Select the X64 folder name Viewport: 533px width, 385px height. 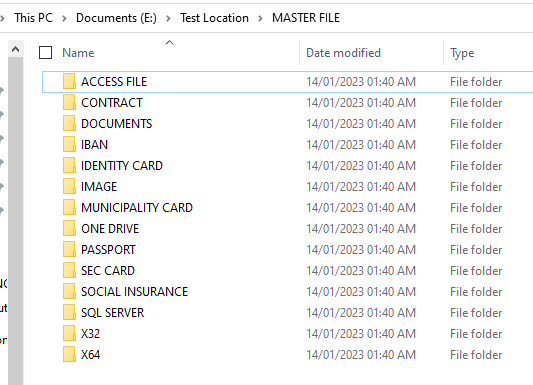[90, 355]
